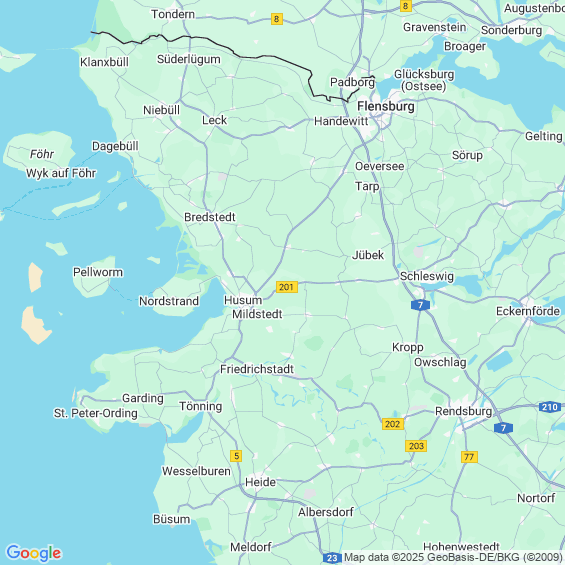Viewport: 565px width, 565px height.
Task: Click the yellow 5 road shield near Wesselburen
Action: click(x=236, y=456)
